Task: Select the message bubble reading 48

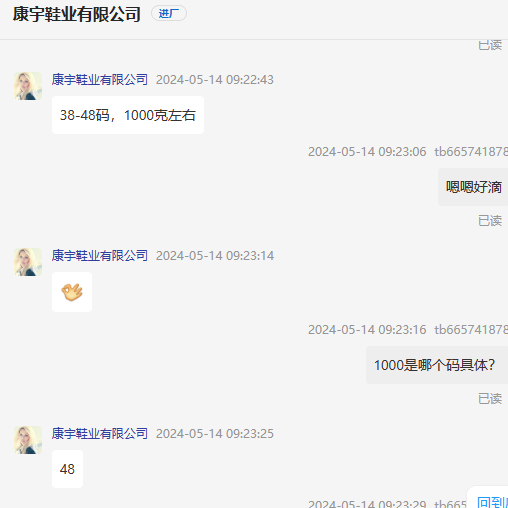Action: click(x=67, y=469)
